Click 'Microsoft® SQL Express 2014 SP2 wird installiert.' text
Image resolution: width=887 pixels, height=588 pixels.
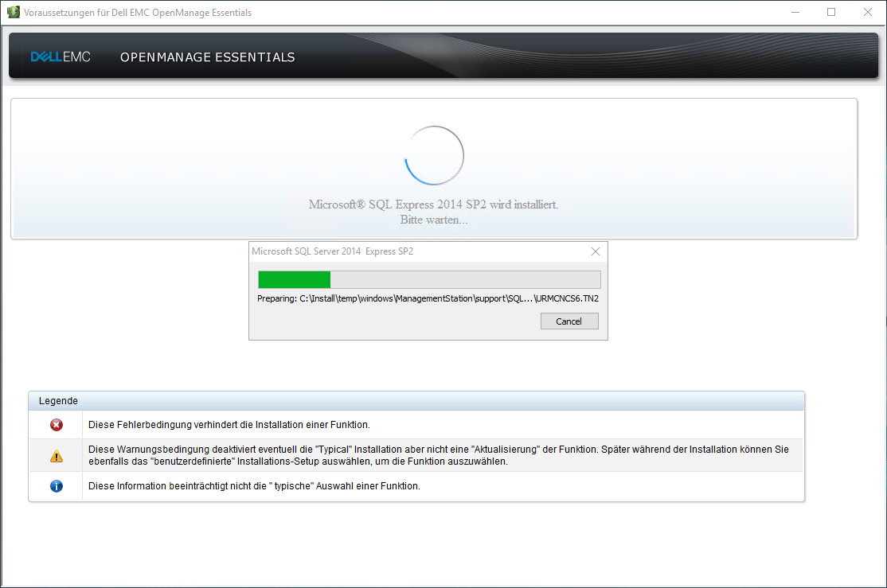(x=433, y=204)
